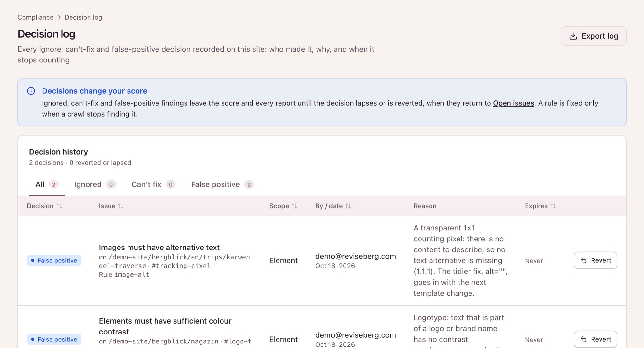Click 'Elements must have sufficient colour contrast' title

click(165, 326)
